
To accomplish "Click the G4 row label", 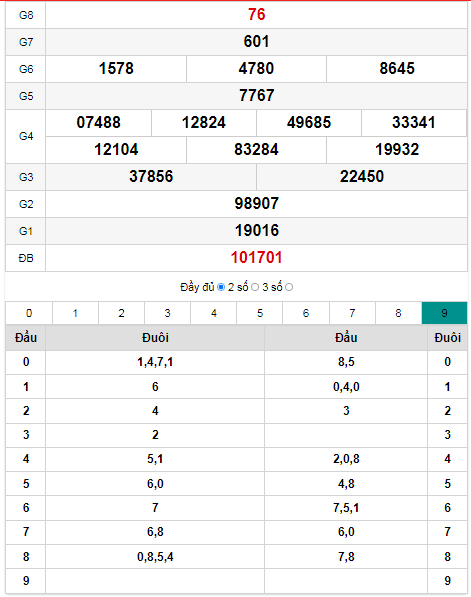I will coord(26,136).
